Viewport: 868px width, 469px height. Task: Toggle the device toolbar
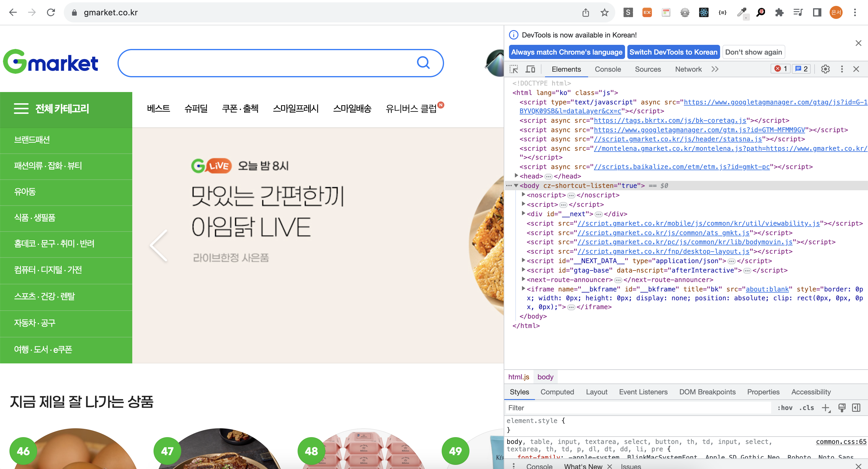pyautogui.click(x=530, y=69)
